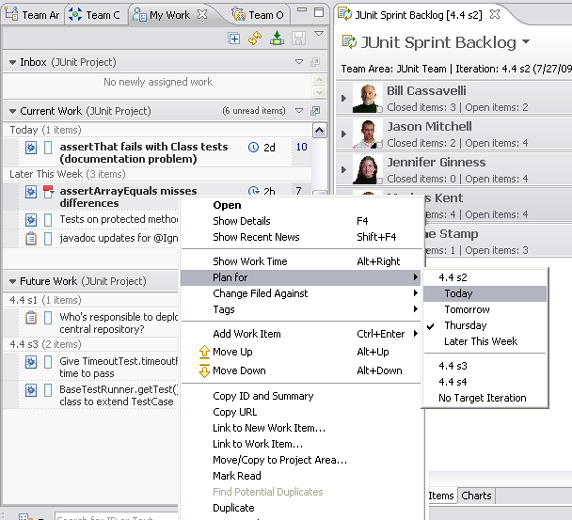Choose Duplicate in context menu
572x520 pixels.
click(x=302, y=508)
